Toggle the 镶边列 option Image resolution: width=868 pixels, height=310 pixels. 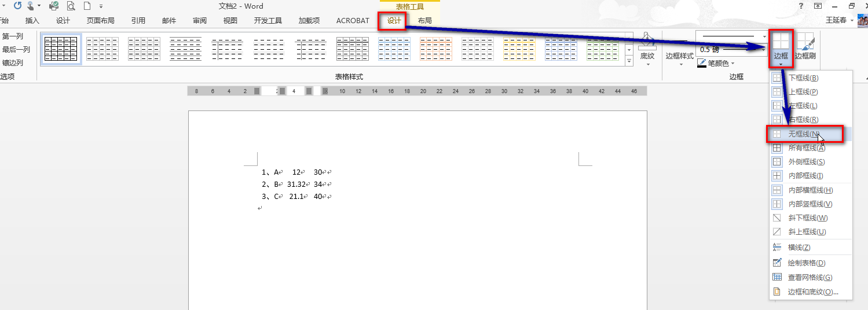pyautogui.click(x=13, y=62)
